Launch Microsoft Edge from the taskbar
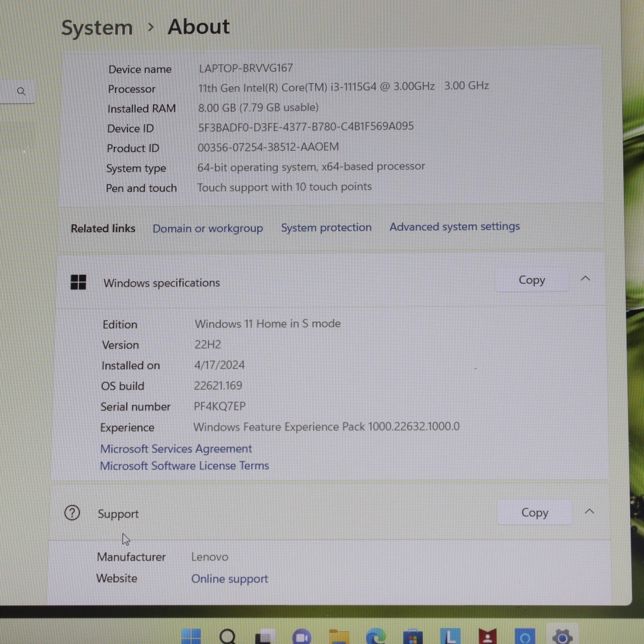 point(376,636)
